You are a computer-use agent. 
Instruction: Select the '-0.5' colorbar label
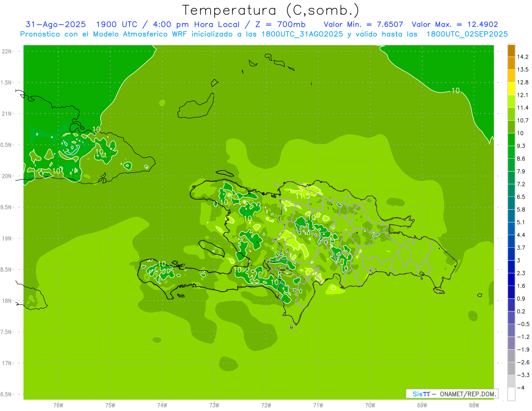tap(523, 324)
